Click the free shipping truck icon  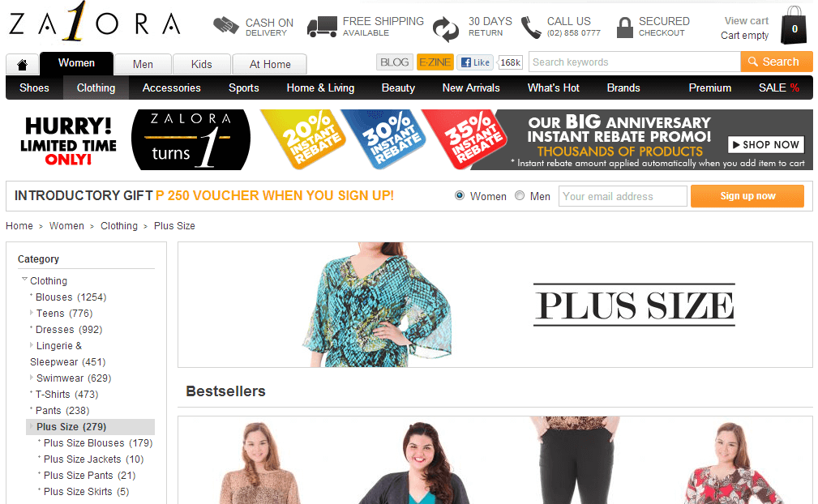pyautogui.click(x=322, y=27)
